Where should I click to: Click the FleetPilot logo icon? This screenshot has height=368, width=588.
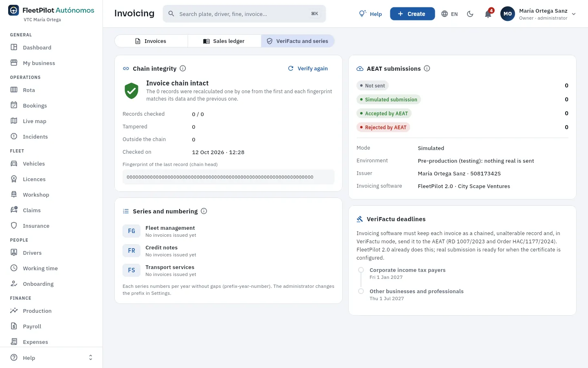tap(13, 10)
